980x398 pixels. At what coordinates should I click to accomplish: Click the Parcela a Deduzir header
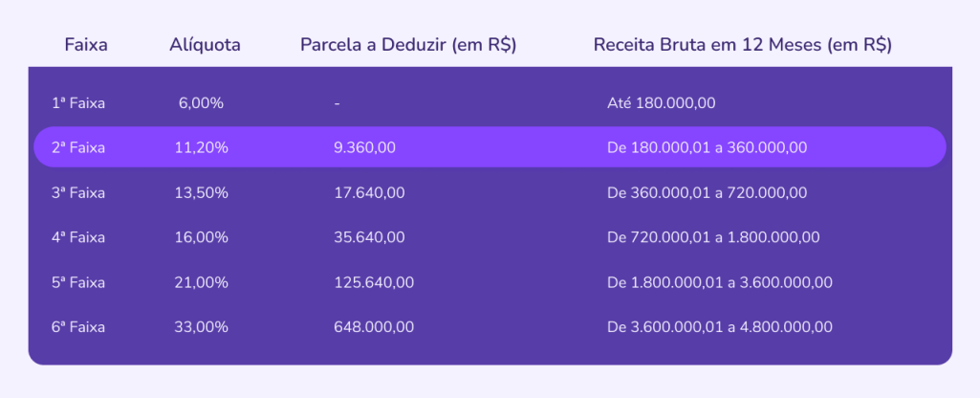point(408,45)
